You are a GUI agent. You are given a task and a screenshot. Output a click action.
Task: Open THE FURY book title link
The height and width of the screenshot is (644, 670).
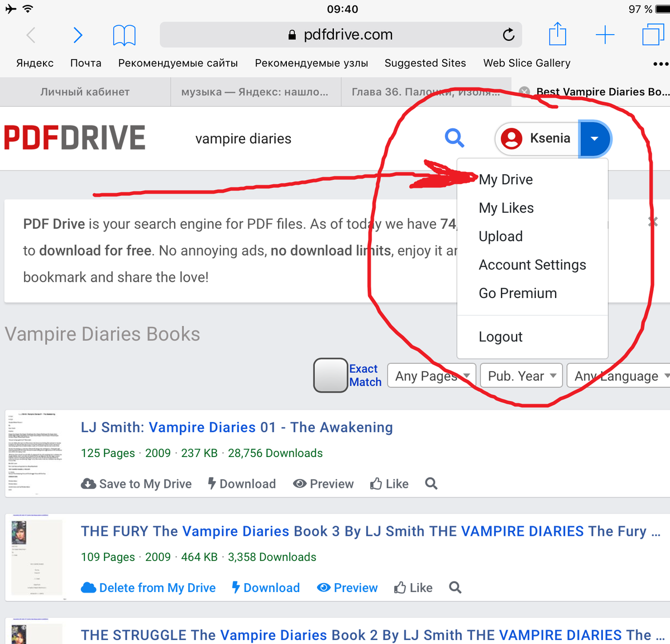[x=371, y=531]
